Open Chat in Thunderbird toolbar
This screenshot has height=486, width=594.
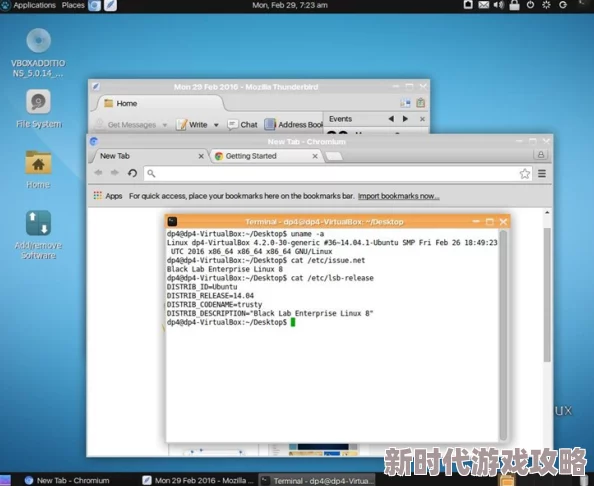pos(242,125)
